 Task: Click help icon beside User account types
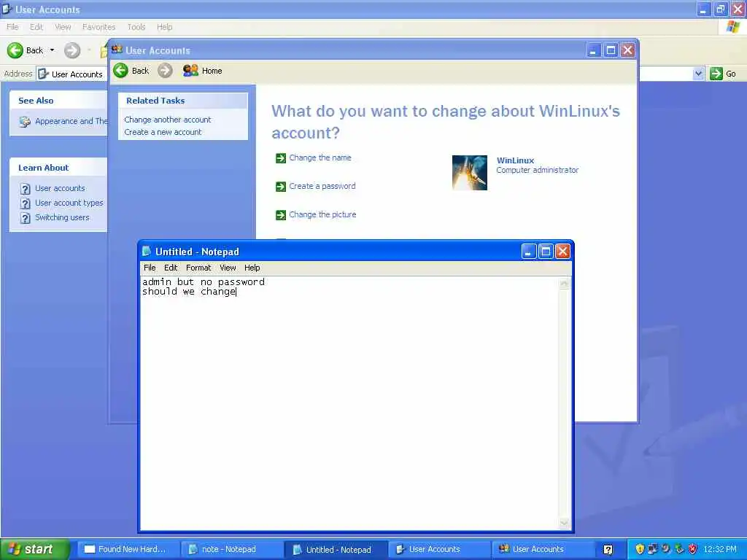pyautogui.click(x=26, y=203)
